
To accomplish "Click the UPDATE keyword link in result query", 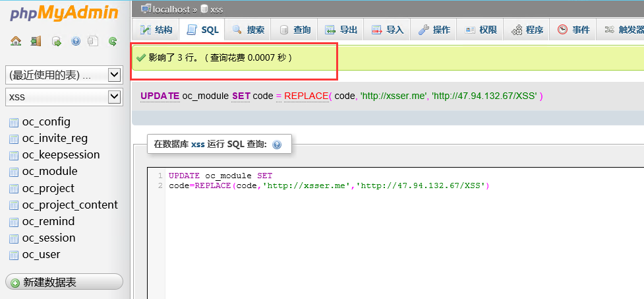I will click(x=160, y=96).
